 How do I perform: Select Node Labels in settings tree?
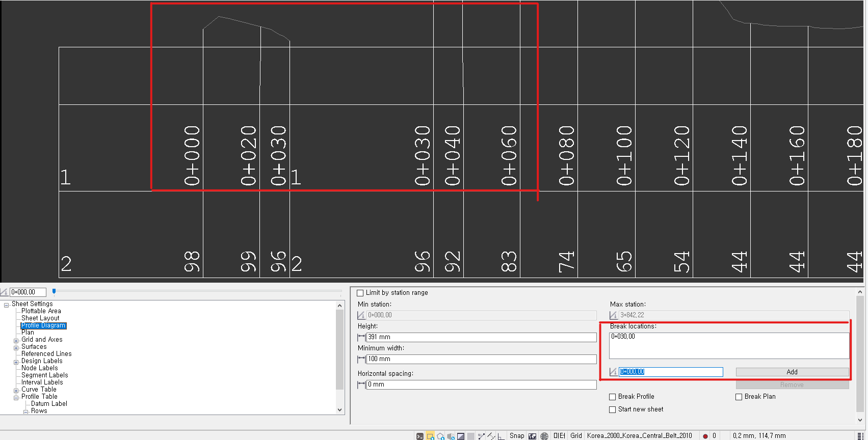[x=40, y=368]
